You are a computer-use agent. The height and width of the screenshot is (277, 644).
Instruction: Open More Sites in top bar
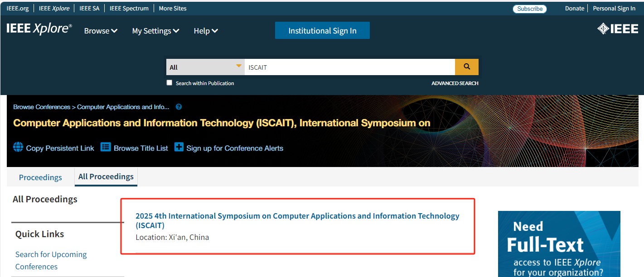[173, 8]
